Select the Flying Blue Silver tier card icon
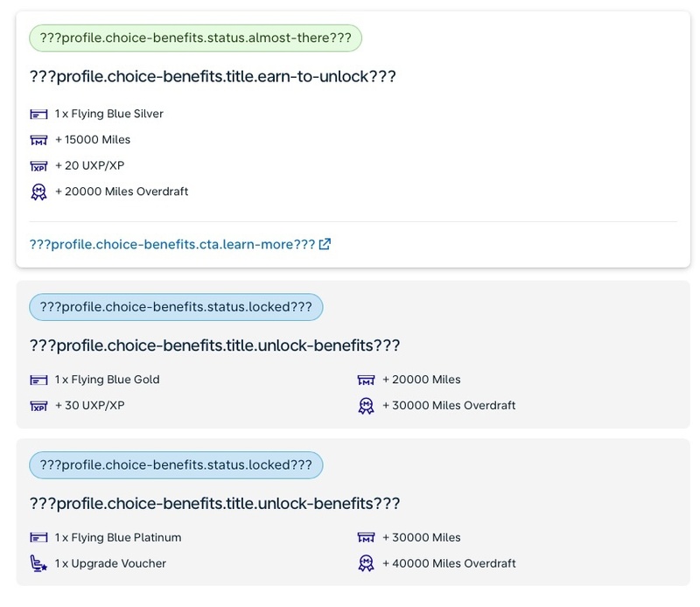 [x=37, y=112]
